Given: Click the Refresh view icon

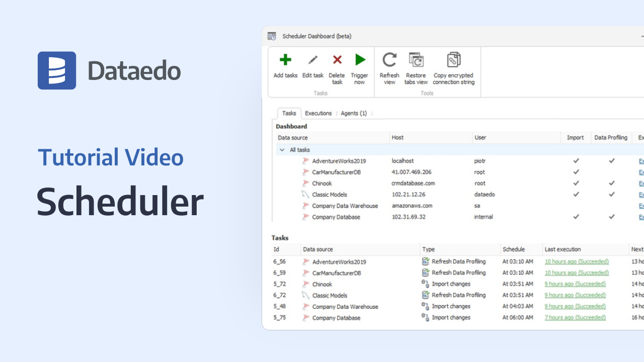Looking at the screenshot, I should (x=389, y=60).
